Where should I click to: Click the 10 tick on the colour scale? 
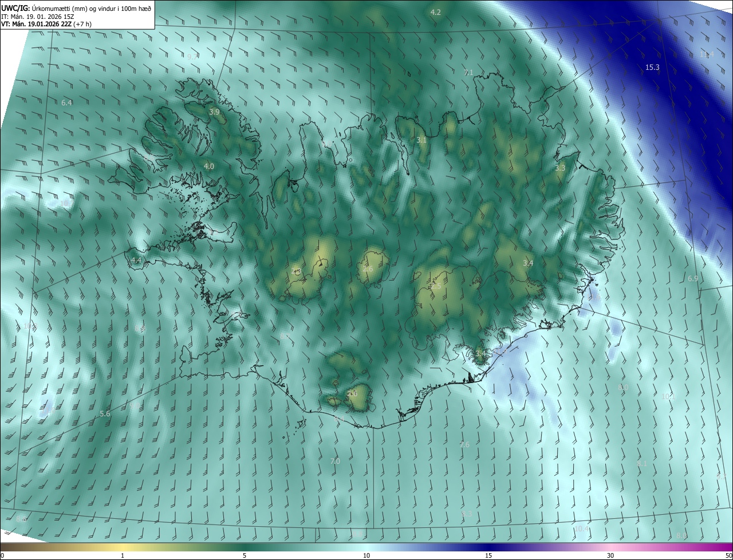[366, 555]
